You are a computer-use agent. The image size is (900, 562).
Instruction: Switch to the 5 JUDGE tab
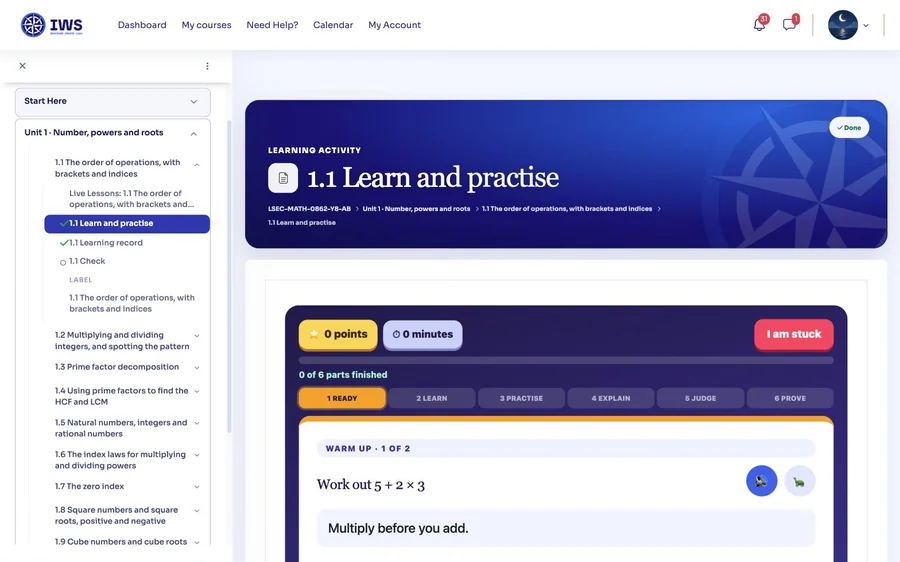coord(700,398)
